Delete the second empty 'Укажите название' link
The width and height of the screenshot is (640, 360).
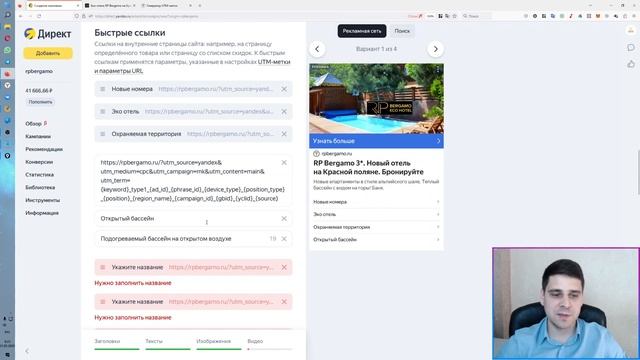(284, 302)
